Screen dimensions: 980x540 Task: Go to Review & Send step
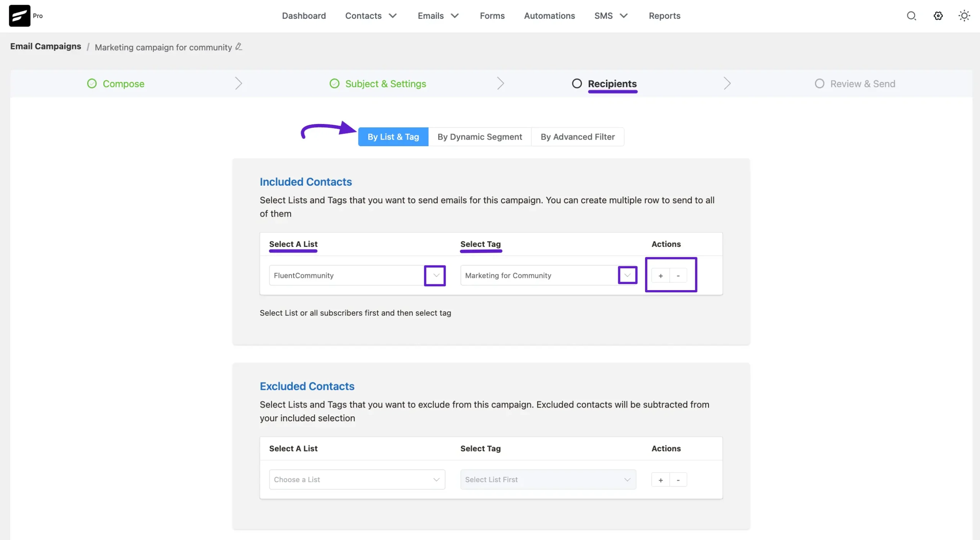pyautogui.click(x=862, y=84)
